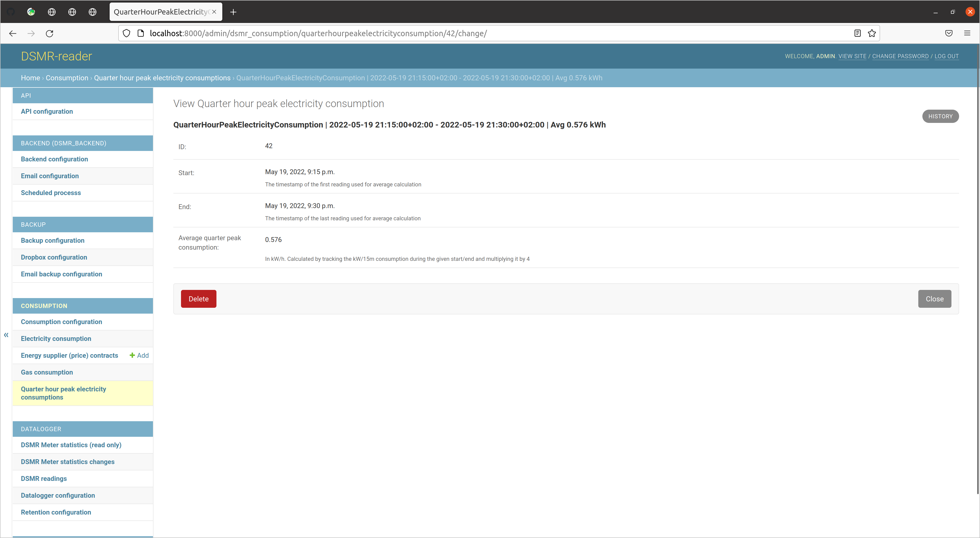Delete this consumption record

[198, 299]
